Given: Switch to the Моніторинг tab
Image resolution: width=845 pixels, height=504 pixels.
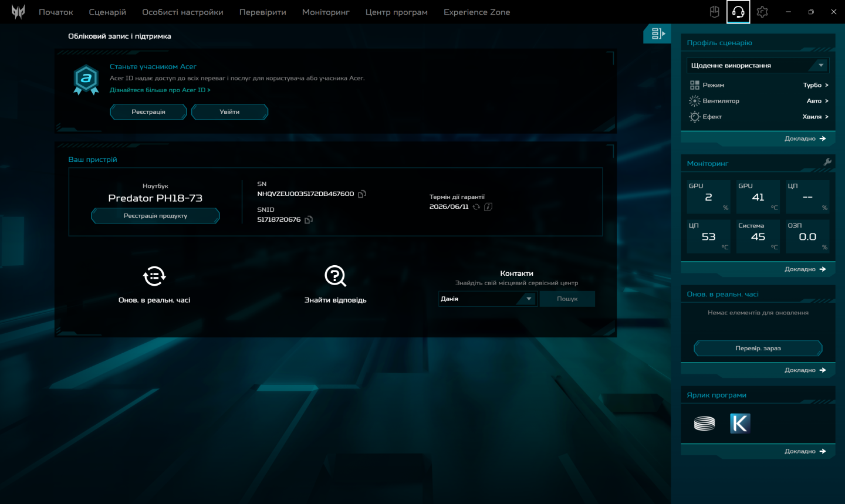Looking at the screenshot, I should tap(326, 12).
